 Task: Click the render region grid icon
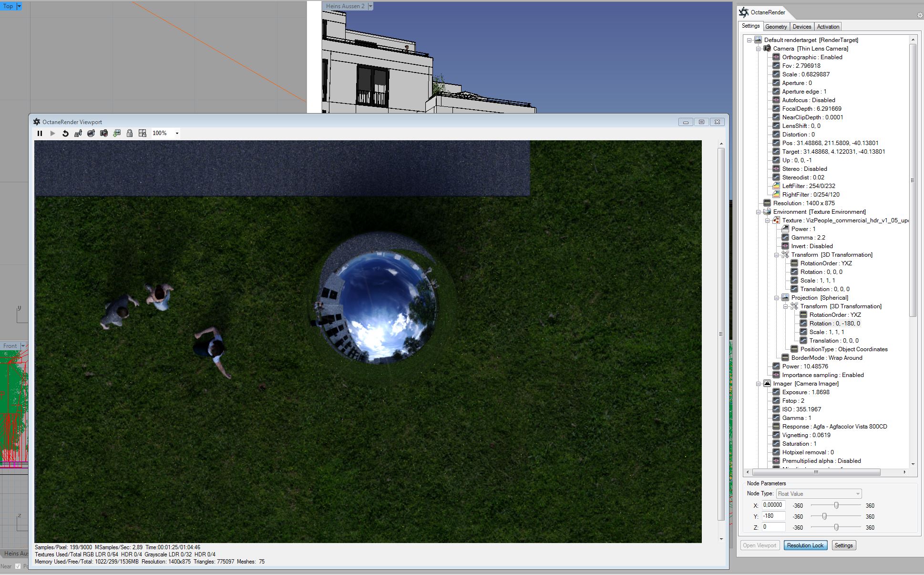(x=142, y=134)
